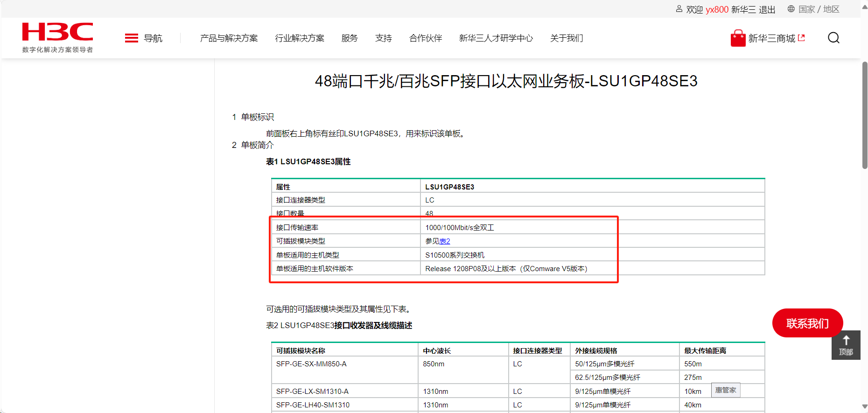Screen dimensions: 868x413
Task: Open the 新华三商城 link
Action: [x=772, y=38]
